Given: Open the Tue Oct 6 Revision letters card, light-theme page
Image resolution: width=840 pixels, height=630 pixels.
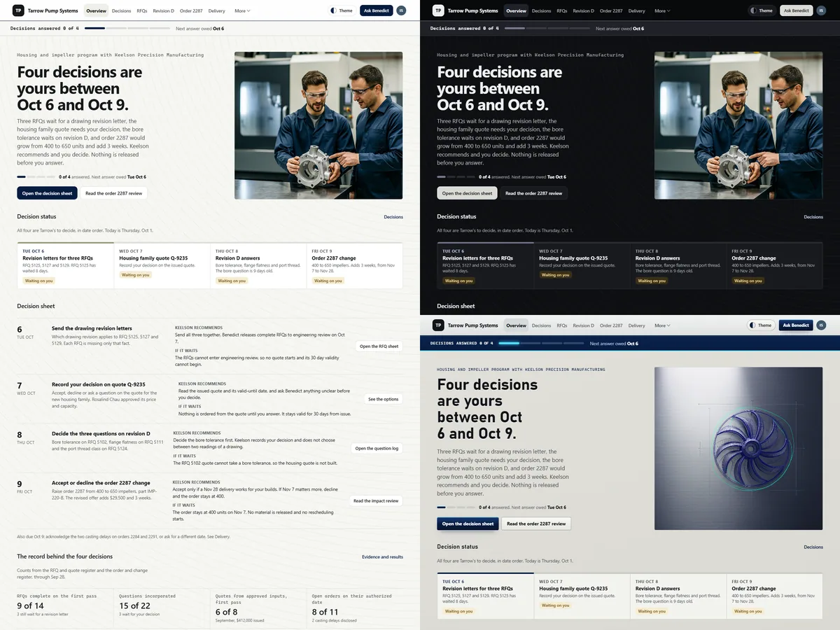Looking at the screenshot, I should pos(66,266).
